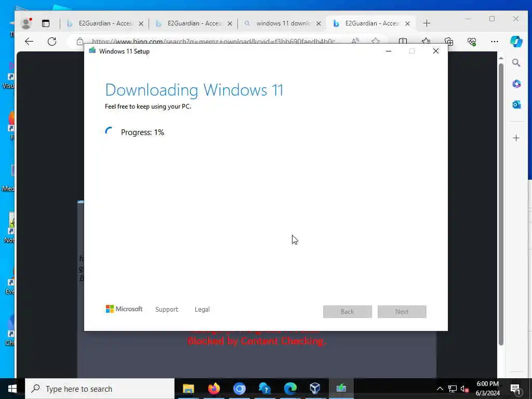532x399 pixels.
Task: Go back in Edge browser
Action: pos(29,42)
